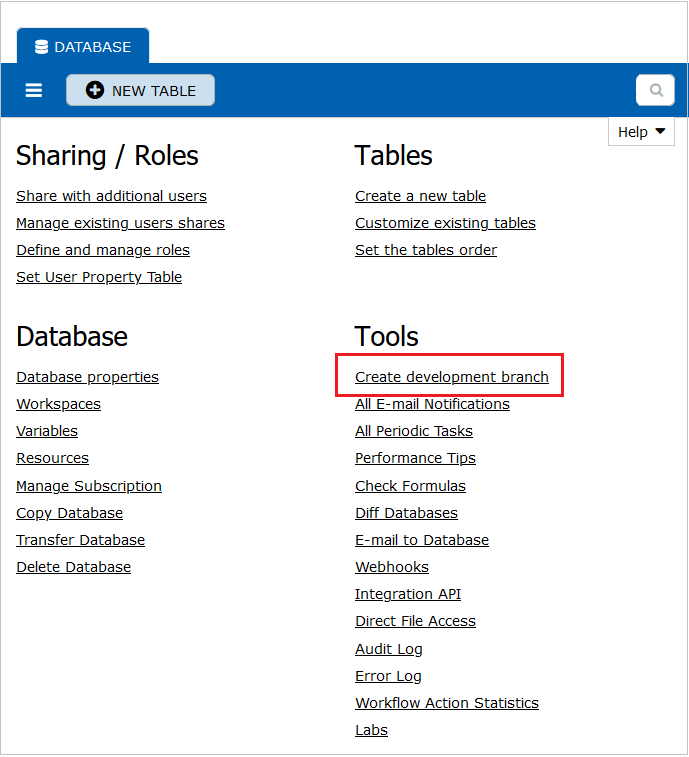Click the search magnifier icon
Image resolution: width=689 pixels, height=757 pixels.
[x=655, y=90]
